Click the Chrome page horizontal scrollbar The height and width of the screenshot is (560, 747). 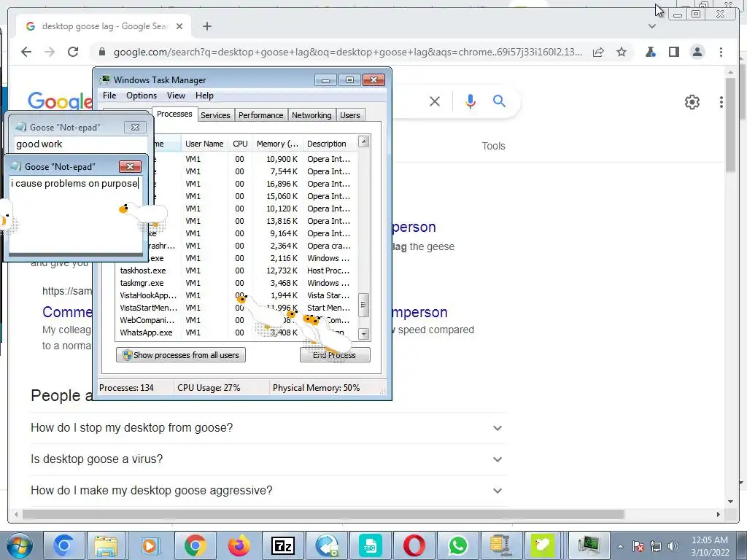pos(323,514)
